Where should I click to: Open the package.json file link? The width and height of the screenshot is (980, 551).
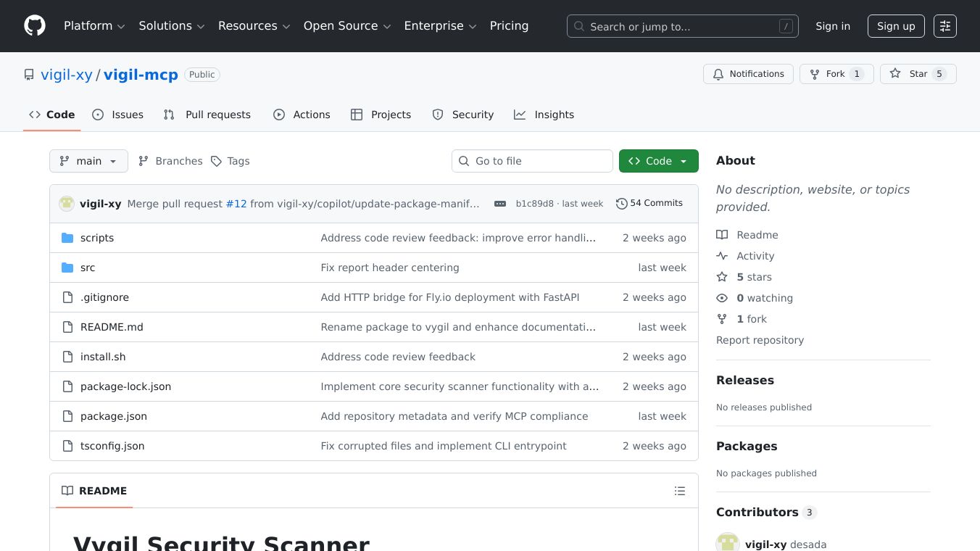click(114, 416)
